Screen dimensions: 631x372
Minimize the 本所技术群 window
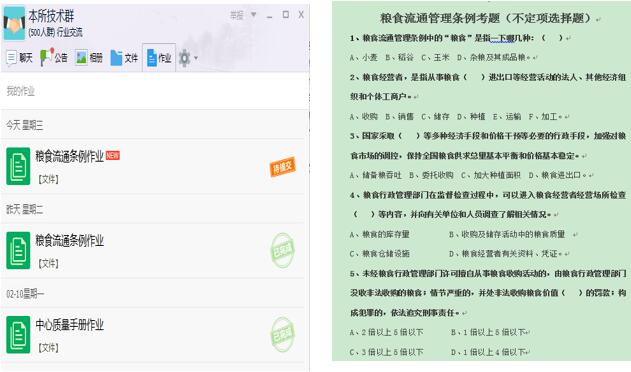269,16
